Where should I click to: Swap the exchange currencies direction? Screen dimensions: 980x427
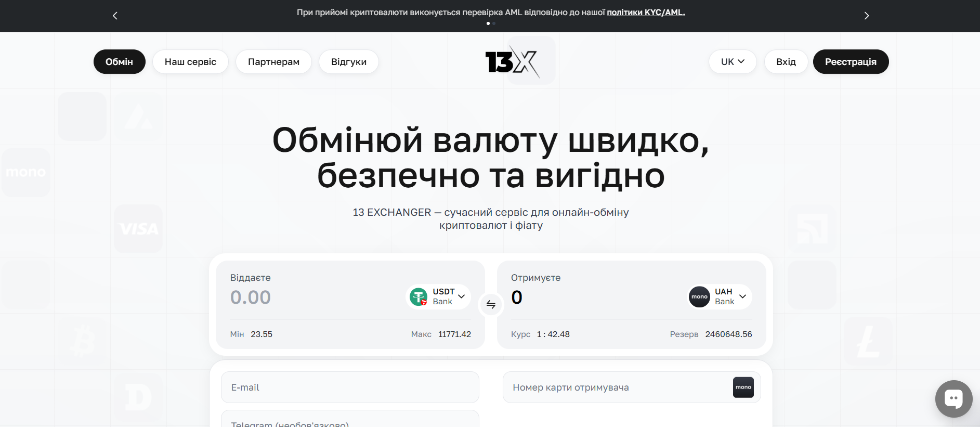pos(491,304)
